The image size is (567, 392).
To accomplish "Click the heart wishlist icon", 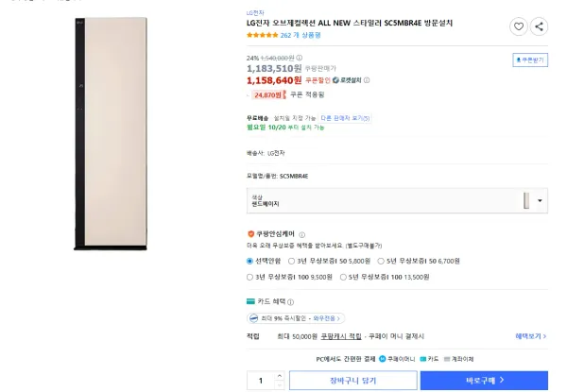I will tap(519, 27).
